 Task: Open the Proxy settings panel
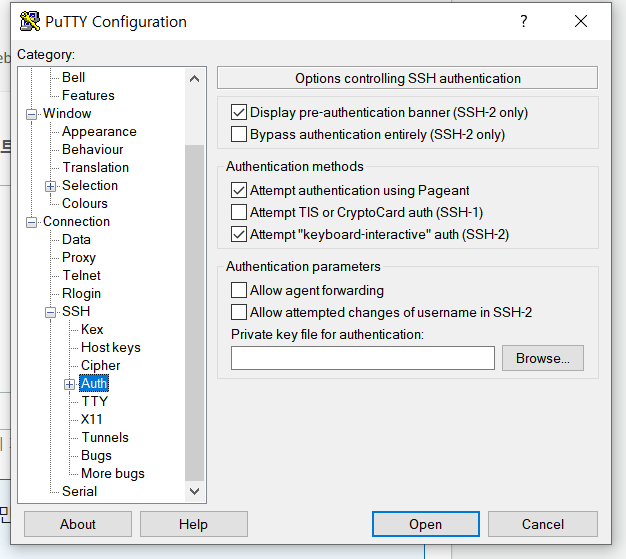tap(79, 257)
